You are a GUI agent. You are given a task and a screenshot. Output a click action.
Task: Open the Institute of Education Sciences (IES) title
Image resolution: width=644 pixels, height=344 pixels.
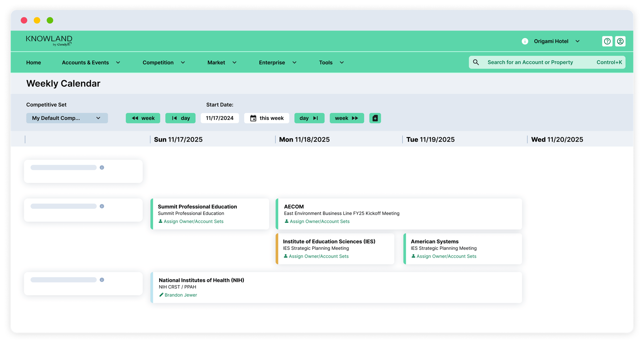point(329,241)
